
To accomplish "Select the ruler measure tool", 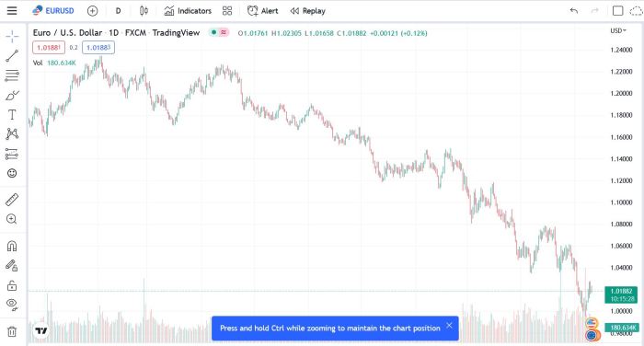I will coord(12,200).
